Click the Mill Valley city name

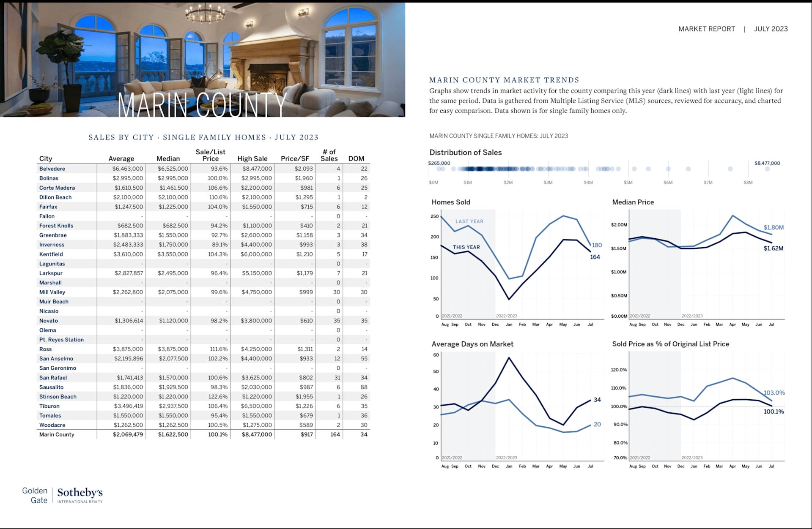pyautogui.click(x=52, y=292)
